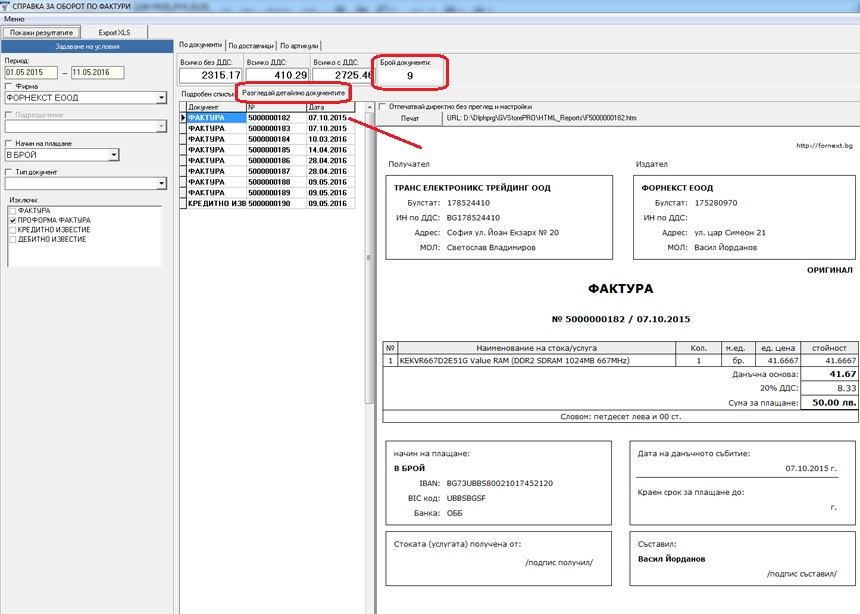Click the Export XLS button

click(x=115, y=32)
